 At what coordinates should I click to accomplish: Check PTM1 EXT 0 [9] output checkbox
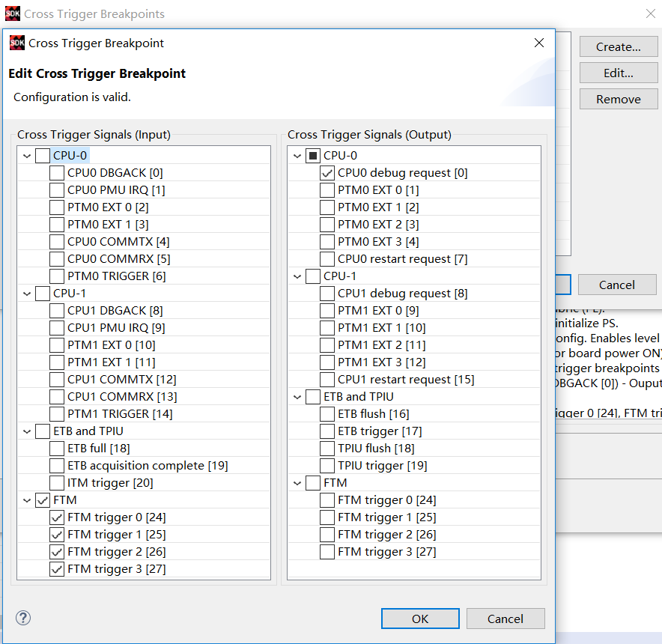coord(327,311)
